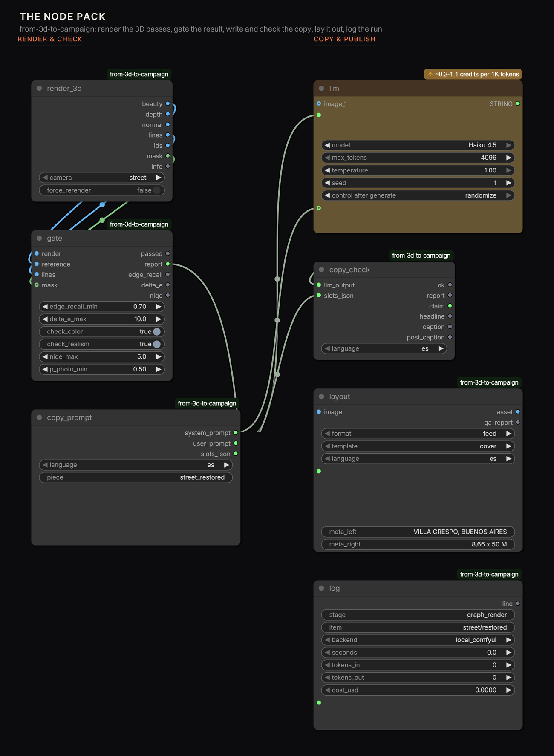Viewport: 554px width, 756px height.
Task: Increase max_tokens with its right arrow
Action: click(509, 158)
